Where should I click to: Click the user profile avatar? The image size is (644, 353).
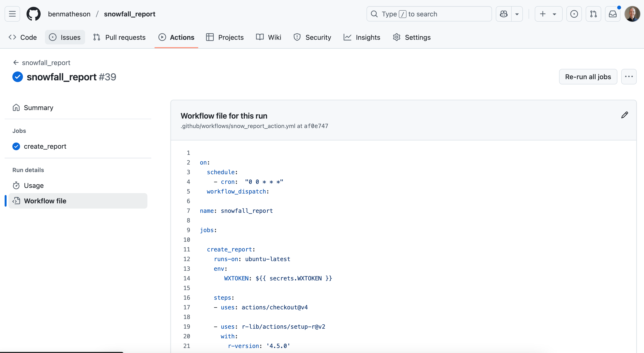(x=632, y=14)
